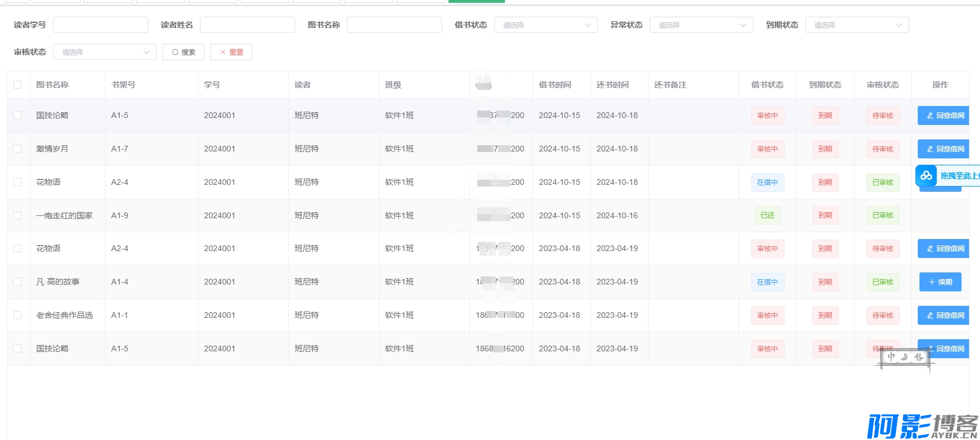Open the 异常状态 filter dropdown
The width and height of the screenshot is (980, 440).
[702, 25]
